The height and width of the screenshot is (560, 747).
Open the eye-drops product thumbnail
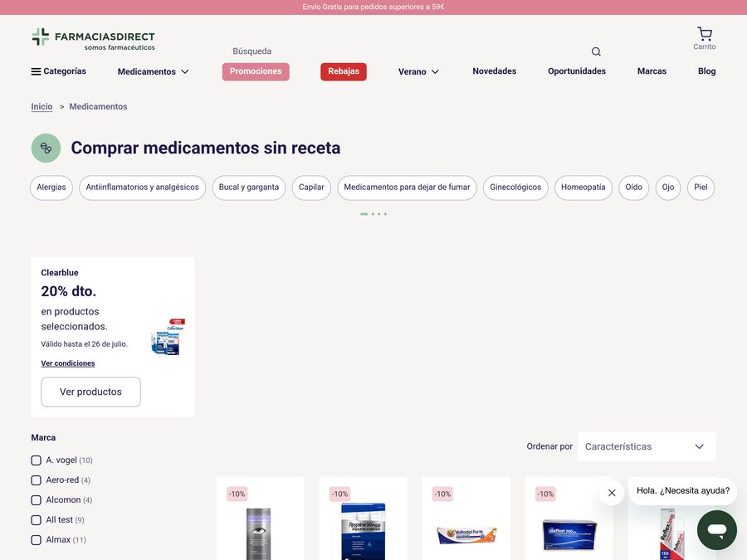tap(259, 533)
